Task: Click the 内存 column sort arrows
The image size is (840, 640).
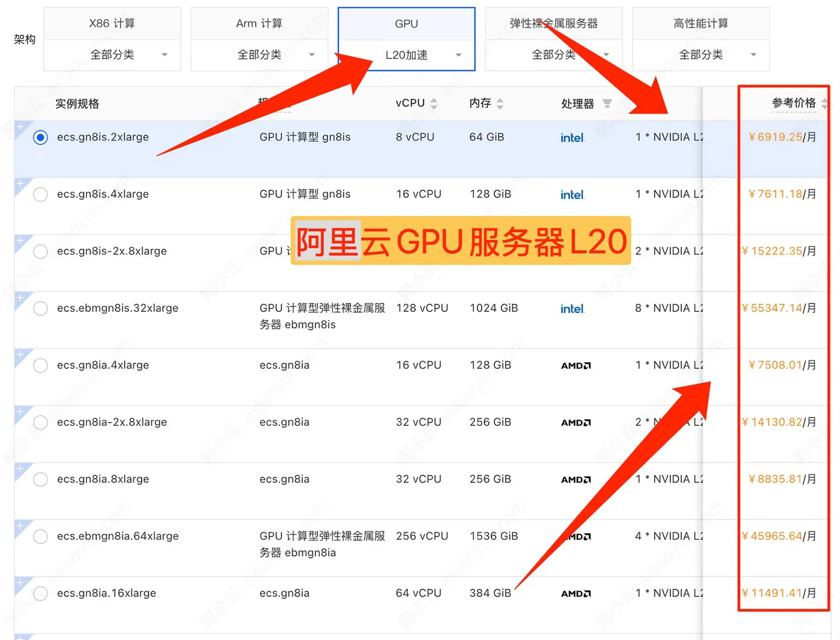Action: coord(500,104)
